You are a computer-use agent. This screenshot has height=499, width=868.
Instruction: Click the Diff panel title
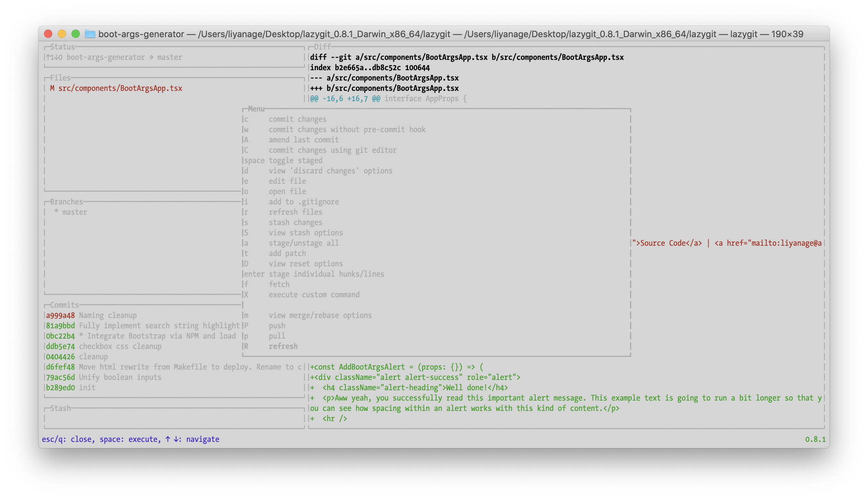(x=322, y=47)
